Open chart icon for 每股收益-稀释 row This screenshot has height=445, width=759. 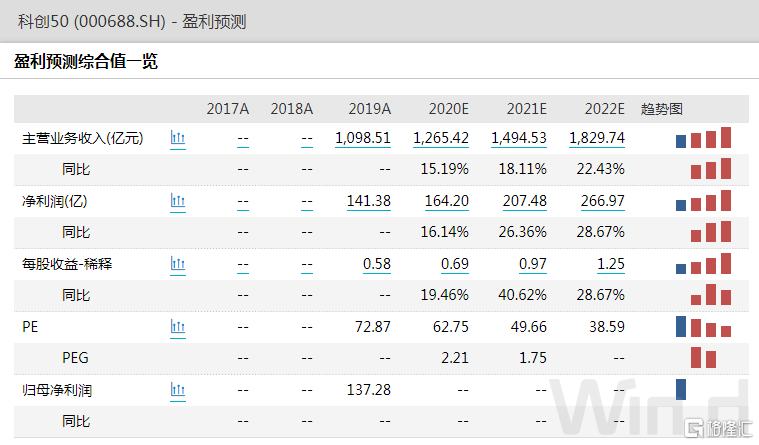coord(178,264)
